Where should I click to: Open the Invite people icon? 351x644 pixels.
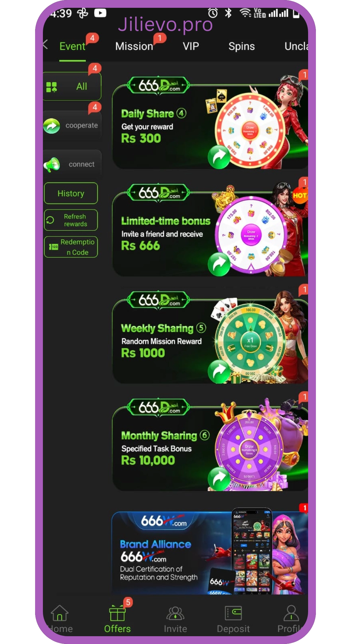[175, 613]
